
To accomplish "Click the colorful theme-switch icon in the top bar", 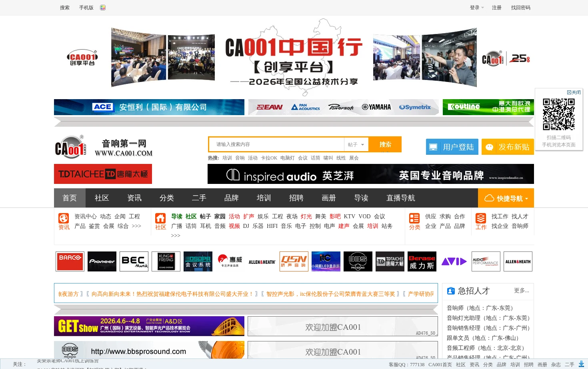I will [x=103, y=8].
